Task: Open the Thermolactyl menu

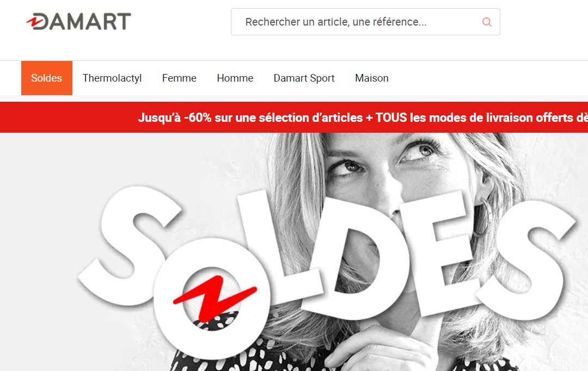Action: click(x=112, y=78)
